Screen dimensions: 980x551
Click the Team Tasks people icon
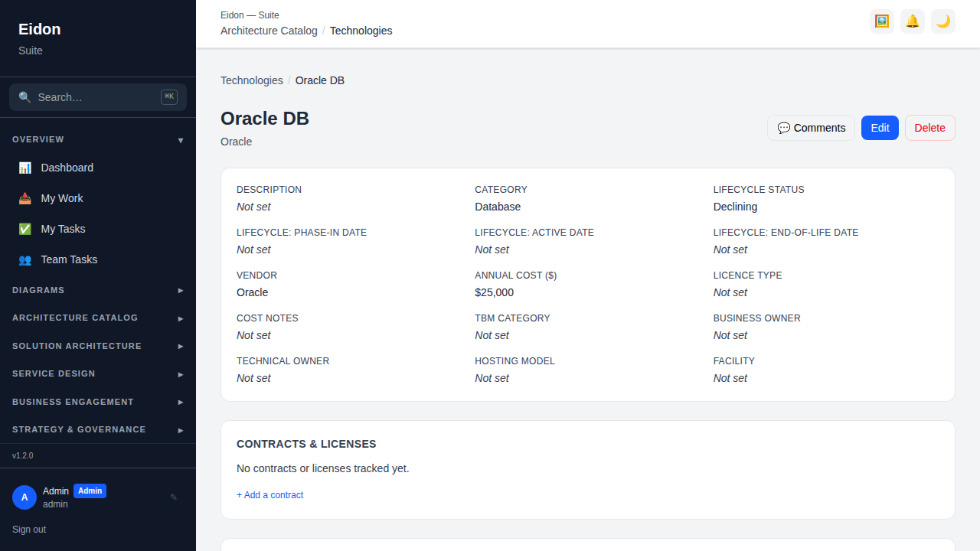tap(25, 259)
